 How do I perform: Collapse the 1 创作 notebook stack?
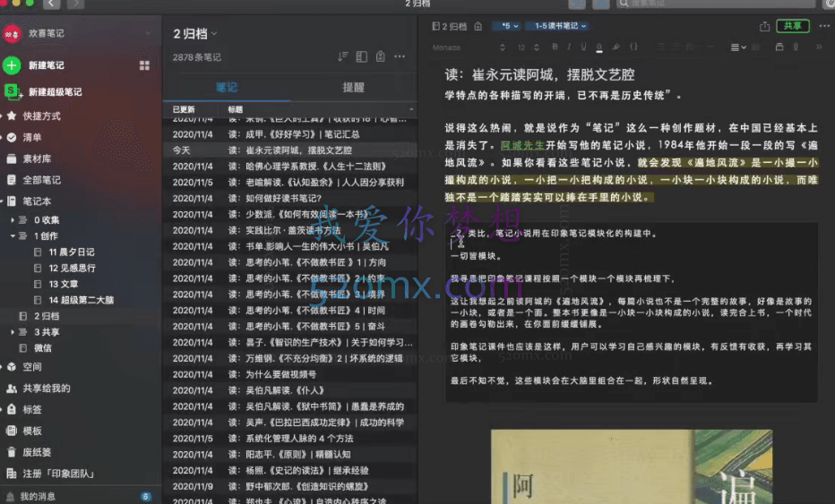click(13, 235)
